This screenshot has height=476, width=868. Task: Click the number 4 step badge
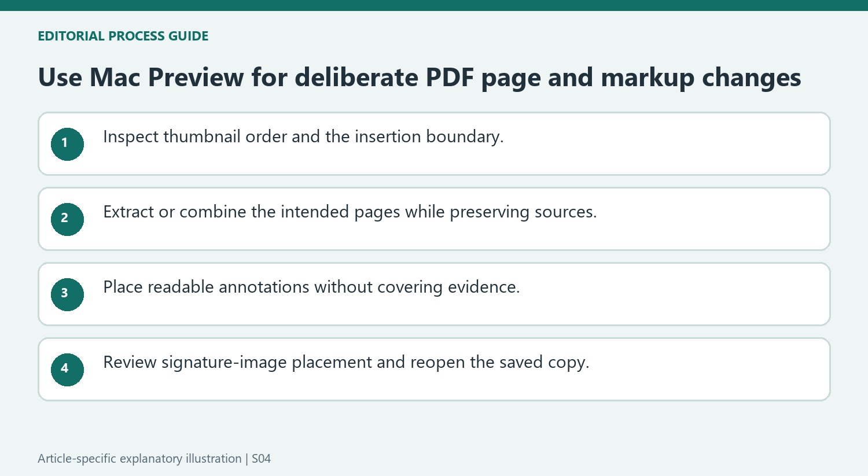(67, 370)
